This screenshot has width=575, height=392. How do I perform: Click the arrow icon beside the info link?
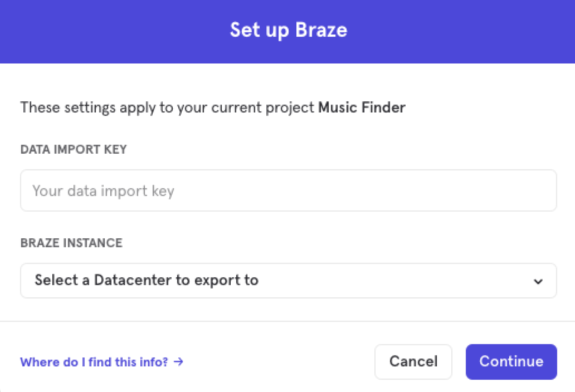pyautogui.click(x=178, y=362)
